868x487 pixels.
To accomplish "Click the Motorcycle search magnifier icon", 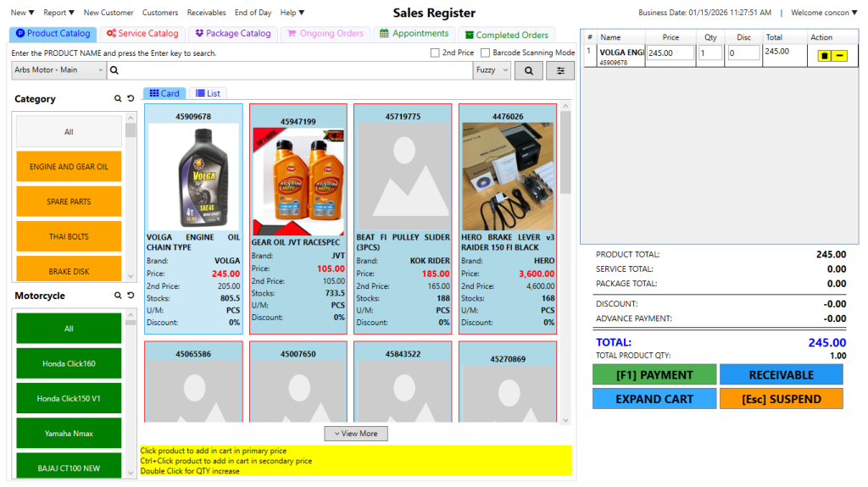I will [118, 296].
